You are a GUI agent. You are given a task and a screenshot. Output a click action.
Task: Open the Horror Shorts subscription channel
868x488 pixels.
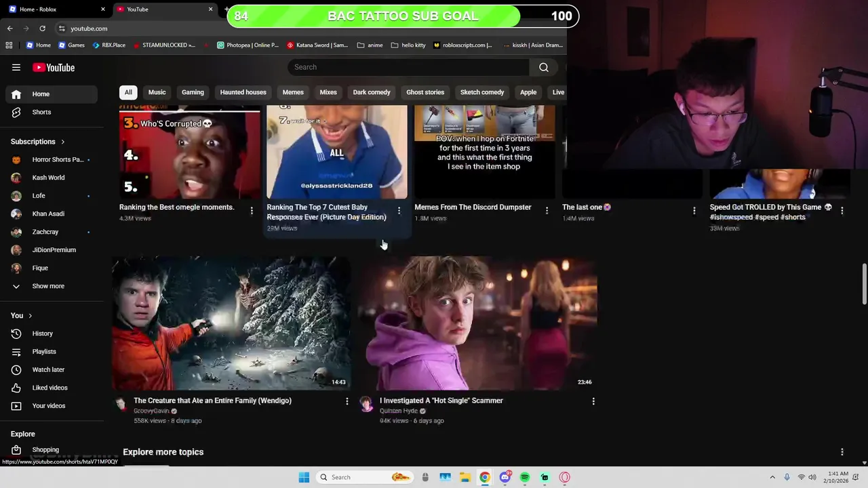click(52, 159)
